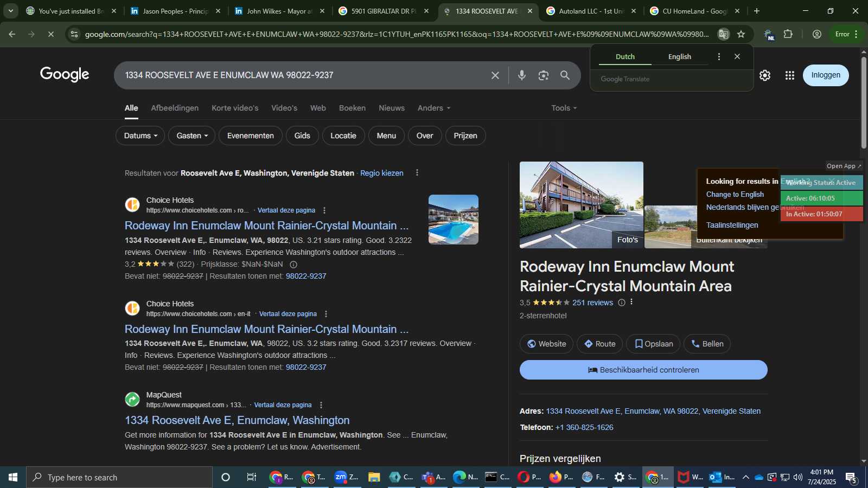Click Beschikbaarheid controleren button
Screen dimensions: 868x488
tap(643, 370)
